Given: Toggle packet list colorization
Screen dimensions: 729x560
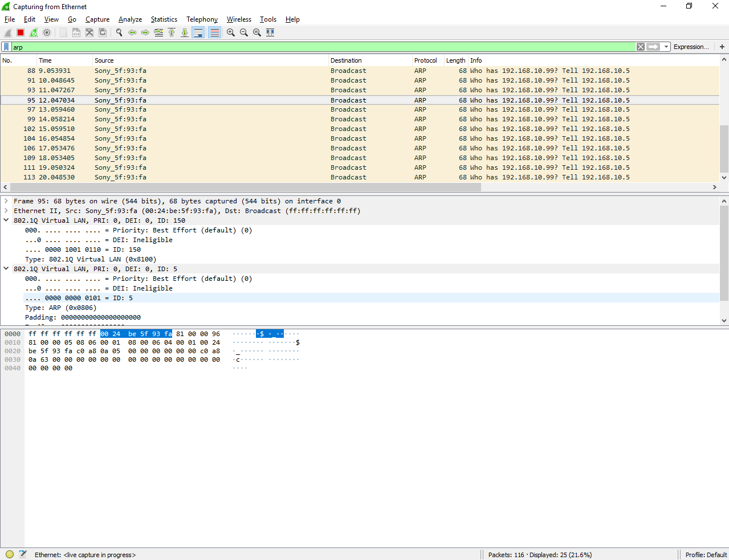Looking at the screenshot, I should click(214, 32).
